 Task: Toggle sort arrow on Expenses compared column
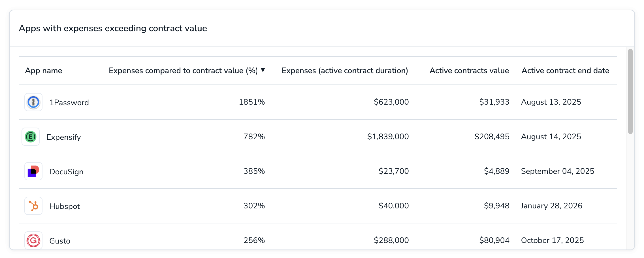(x=263, y=70)
